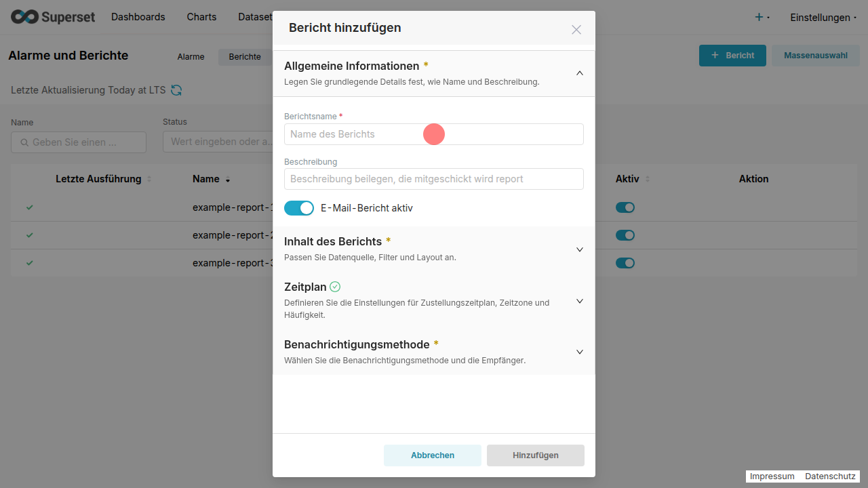
Task: Click the green checkmark next to Zeitplan
Action: [335, 287]
